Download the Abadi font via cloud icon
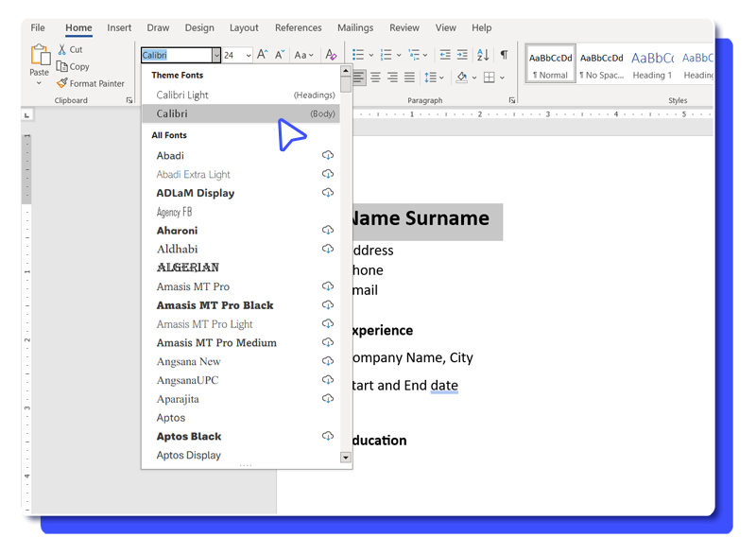Viewport: 756px width, 554px height. pos(328,155)
